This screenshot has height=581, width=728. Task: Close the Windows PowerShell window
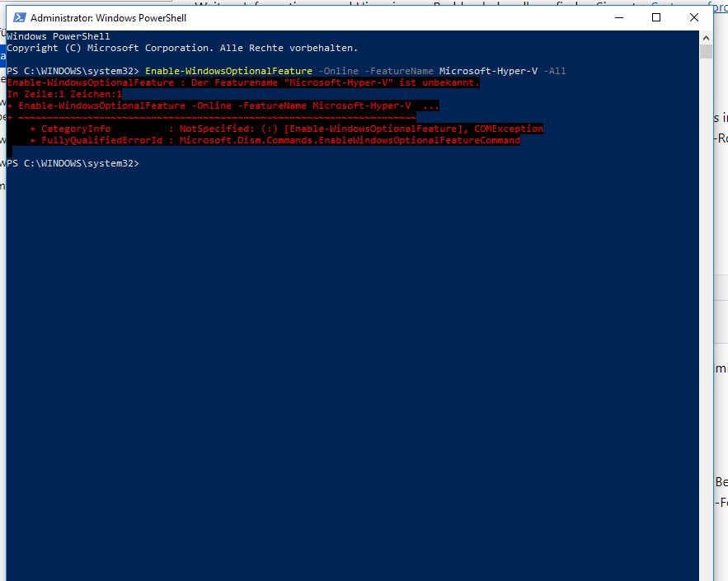click(x=693, y=17)
